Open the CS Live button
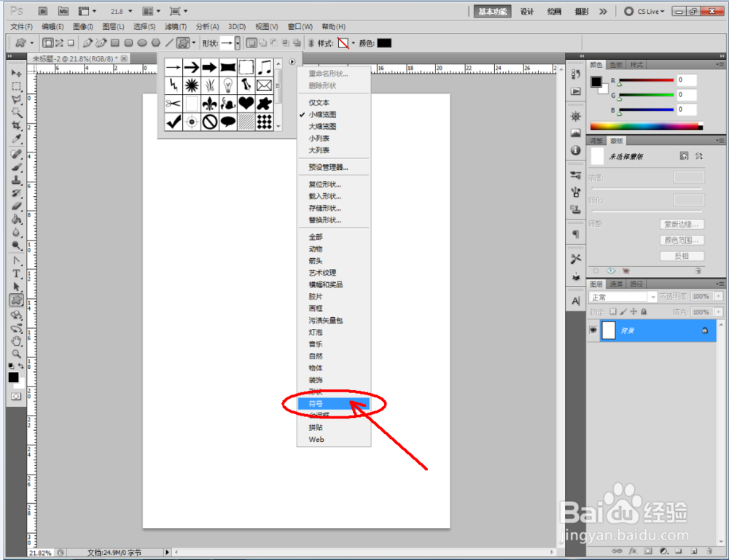The width and height of the screenshot is (729, 560). [x=644, y=12]
